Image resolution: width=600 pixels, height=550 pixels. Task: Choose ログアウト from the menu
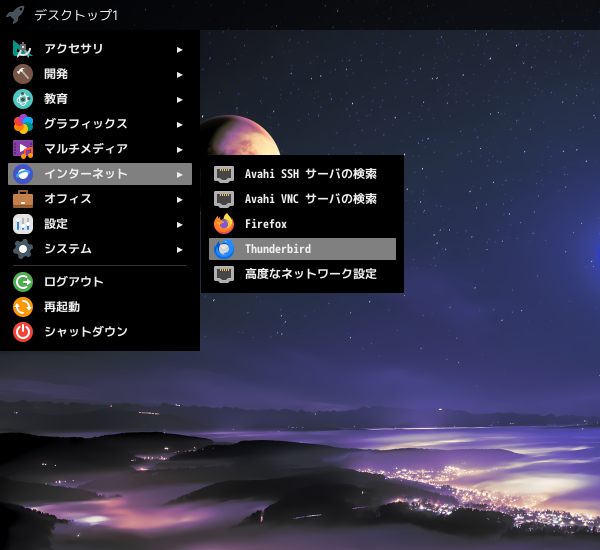pos(100,282)
